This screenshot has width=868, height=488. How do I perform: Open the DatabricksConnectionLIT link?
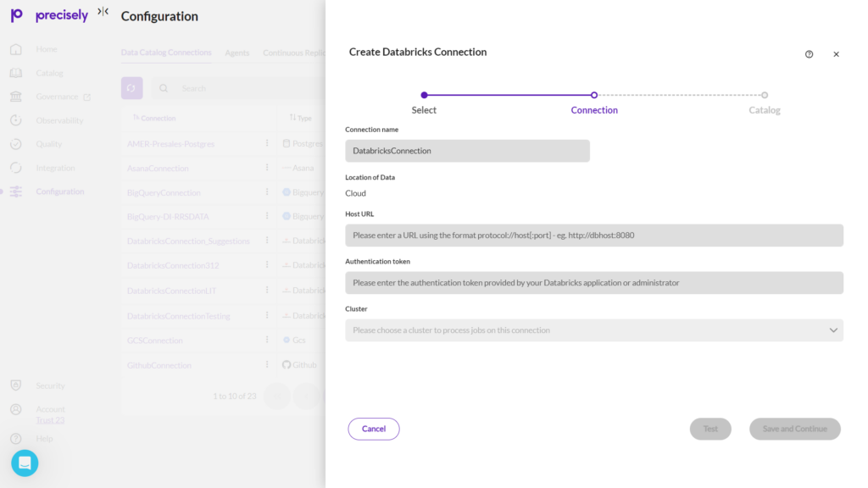pyautogui.click(x=171, y=291)
